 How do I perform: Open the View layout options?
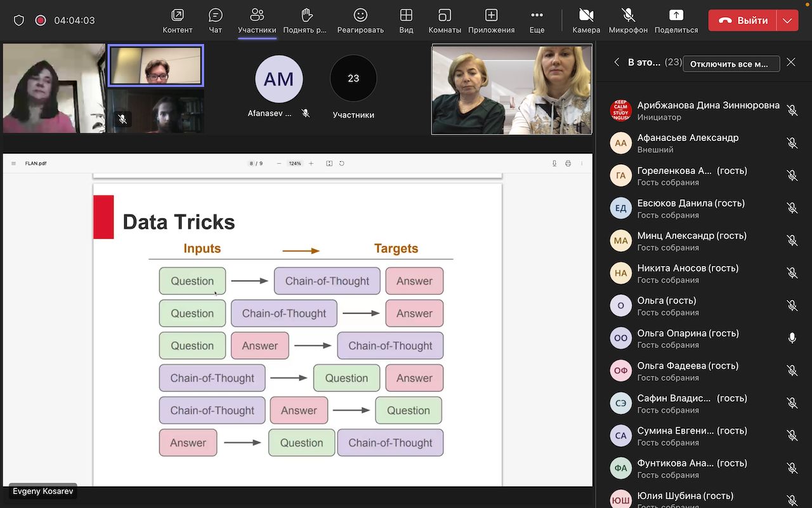tap(406, 15)
